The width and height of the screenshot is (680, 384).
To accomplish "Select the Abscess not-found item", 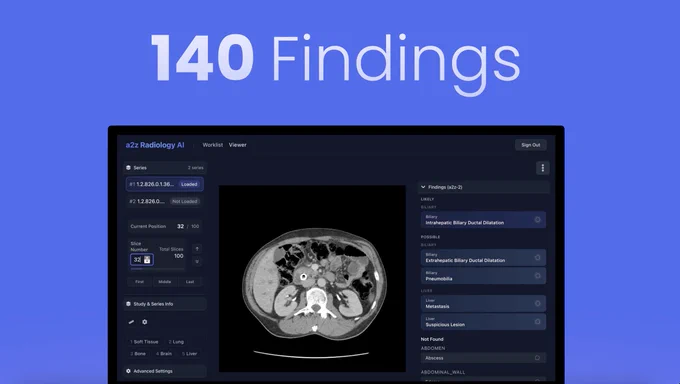I will pyautogui.click(x=484, y=358).
